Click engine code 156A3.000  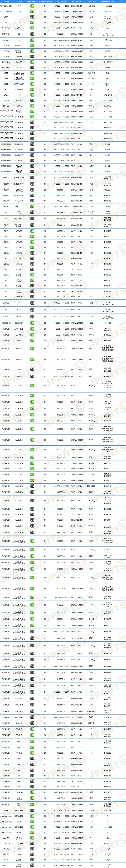[108, 6]
